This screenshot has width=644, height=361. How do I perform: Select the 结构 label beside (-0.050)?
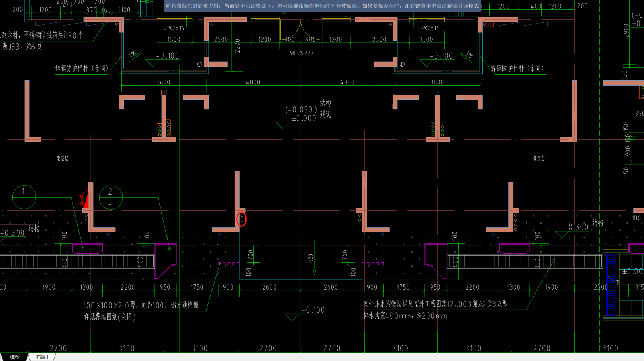325,103
